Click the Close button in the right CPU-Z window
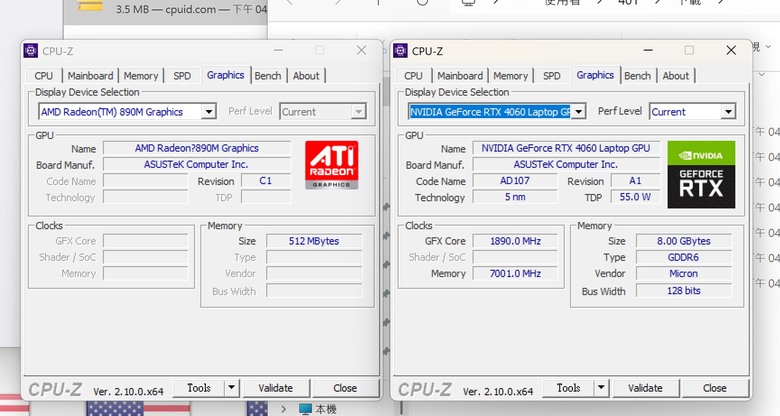This screenshot has height=416, width=780. (715, 388)
